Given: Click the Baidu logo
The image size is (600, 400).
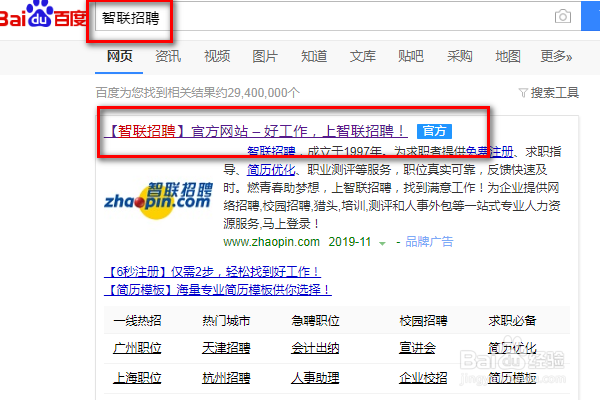Looking at the screenshot, I should pos(43,15).
